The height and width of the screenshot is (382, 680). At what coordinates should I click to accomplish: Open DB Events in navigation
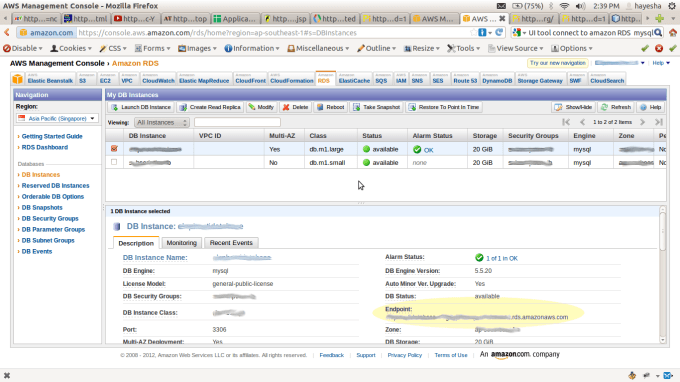(x=37, y=251)
